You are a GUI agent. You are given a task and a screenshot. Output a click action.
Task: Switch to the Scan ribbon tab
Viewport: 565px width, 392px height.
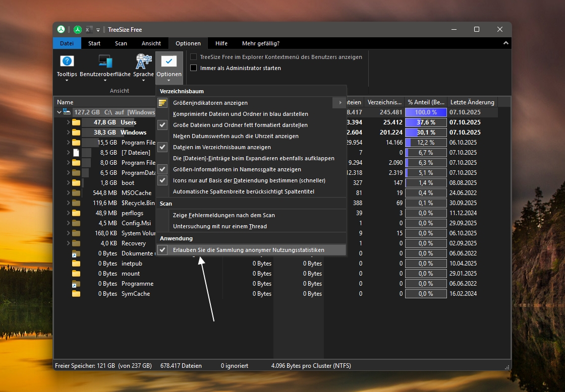[121, 43]
